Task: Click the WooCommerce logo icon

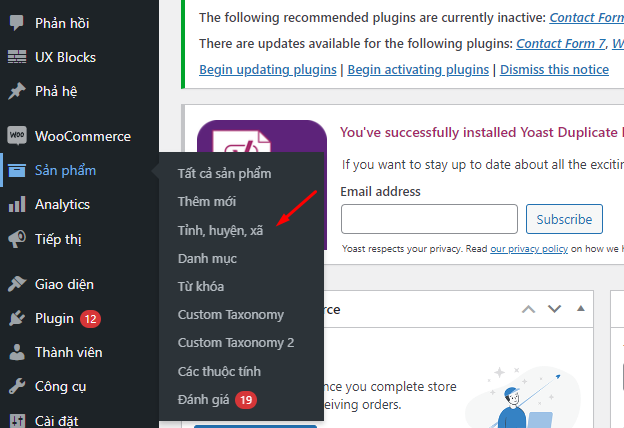Action: click(16, 136)
